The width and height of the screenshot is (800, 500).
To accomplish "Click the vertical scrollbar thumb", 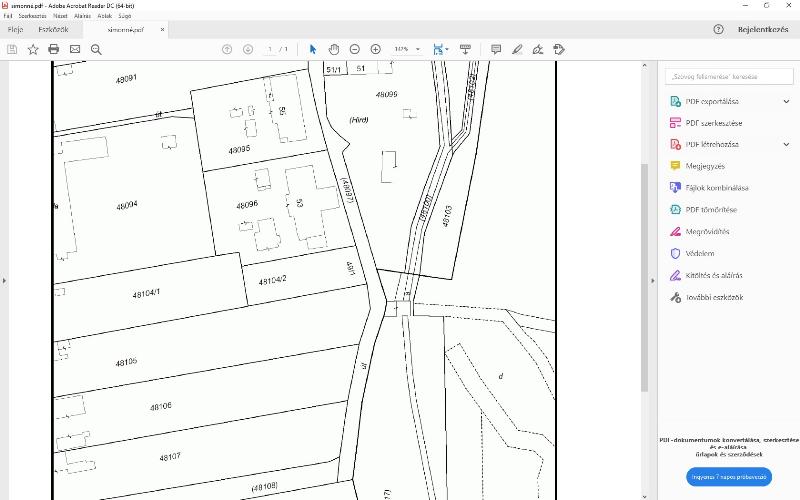I will click(644, 278).
